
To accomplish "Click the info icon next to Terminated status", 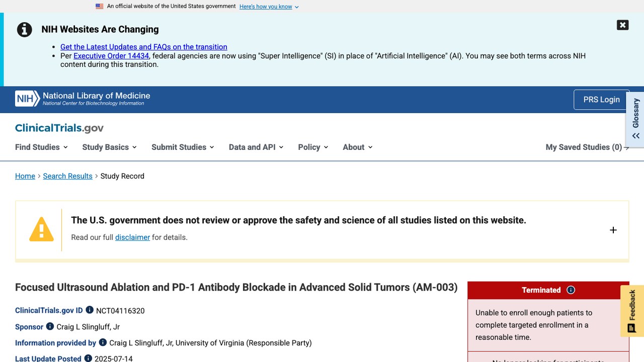I will 571,290.
